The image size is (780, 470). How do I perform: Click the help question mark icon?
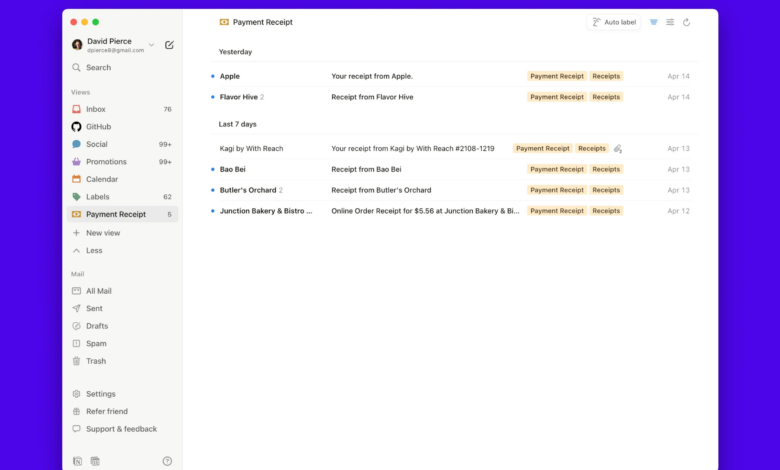167,462
